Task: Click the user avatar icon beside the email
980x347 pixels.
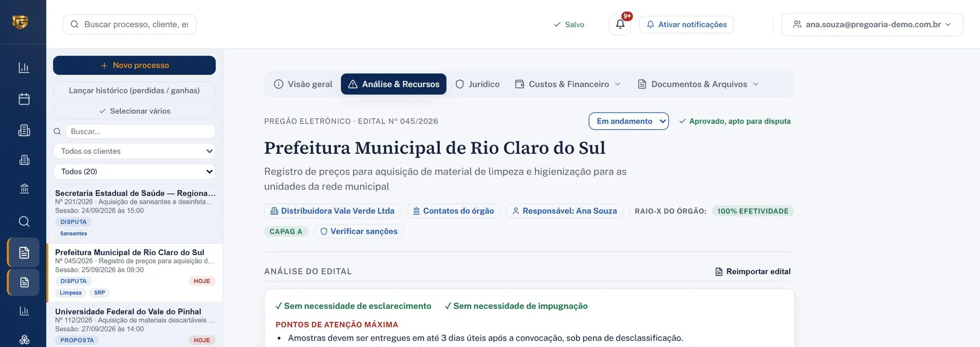Action: [x=797, y=24]
